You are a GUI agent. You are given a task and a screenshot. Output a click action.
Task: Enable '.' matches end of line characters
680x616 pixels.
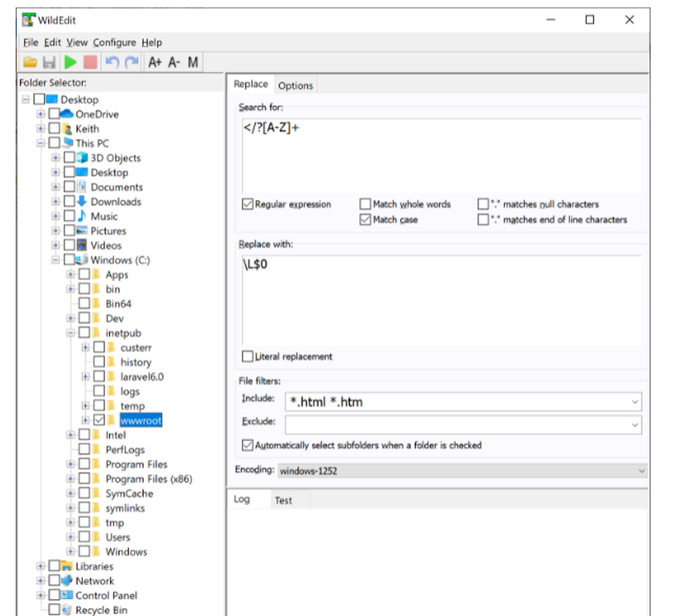(483, 220)
